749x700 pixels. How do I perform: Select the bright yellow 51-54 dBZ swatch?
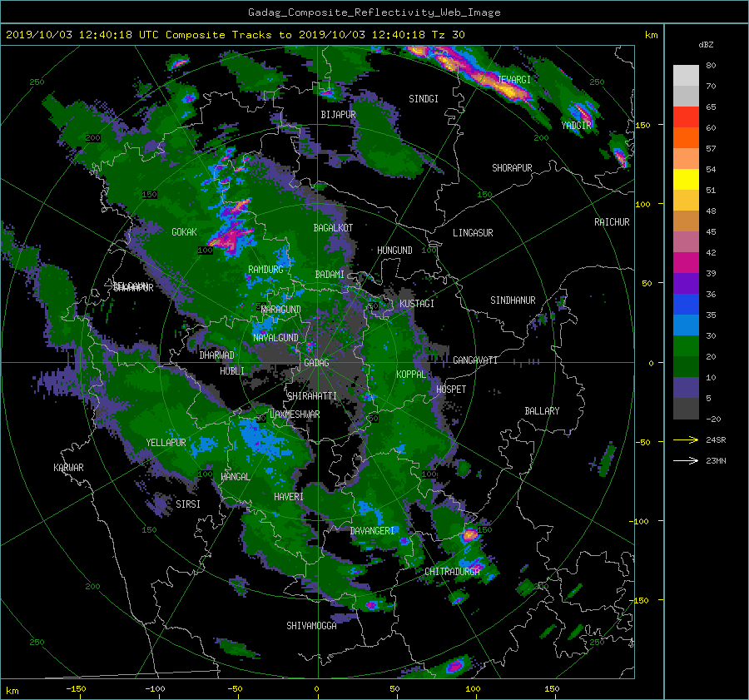click(x=686, y=180)
